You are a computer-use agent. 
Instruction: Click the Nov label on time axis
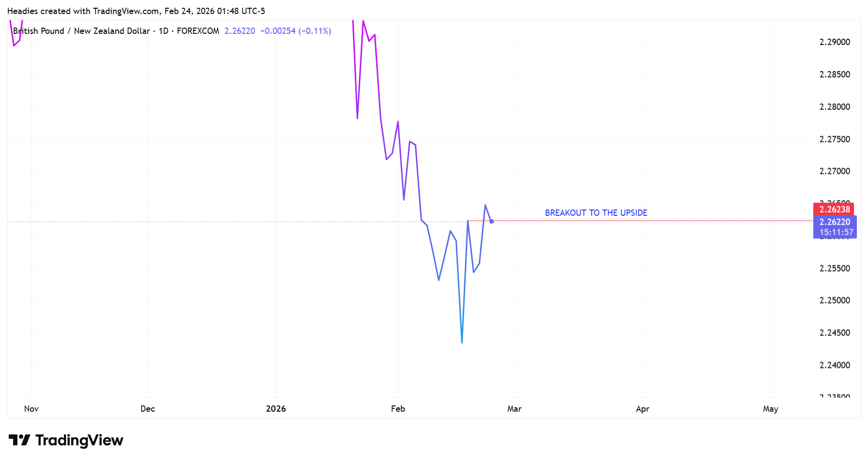31,409
